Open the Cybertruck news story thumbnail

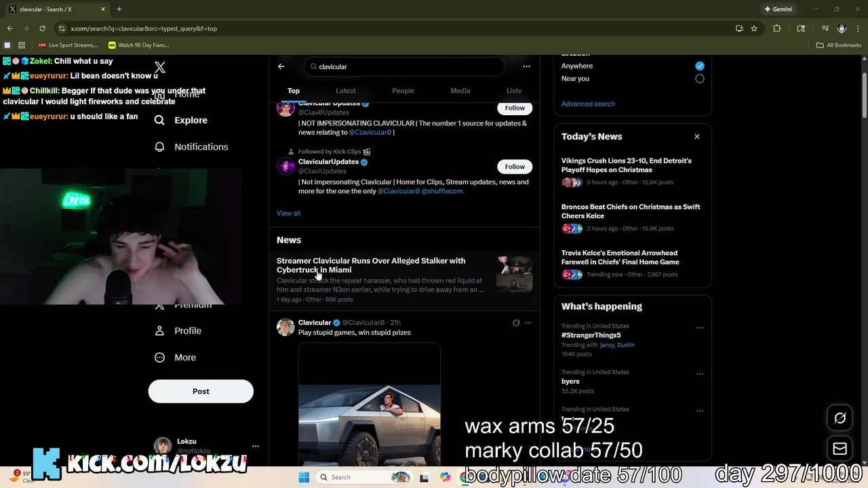click(514, 274)
